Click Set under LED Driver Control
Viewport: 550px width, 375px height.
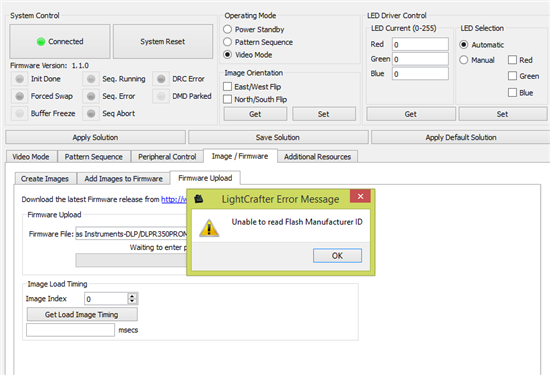point(503,114)
